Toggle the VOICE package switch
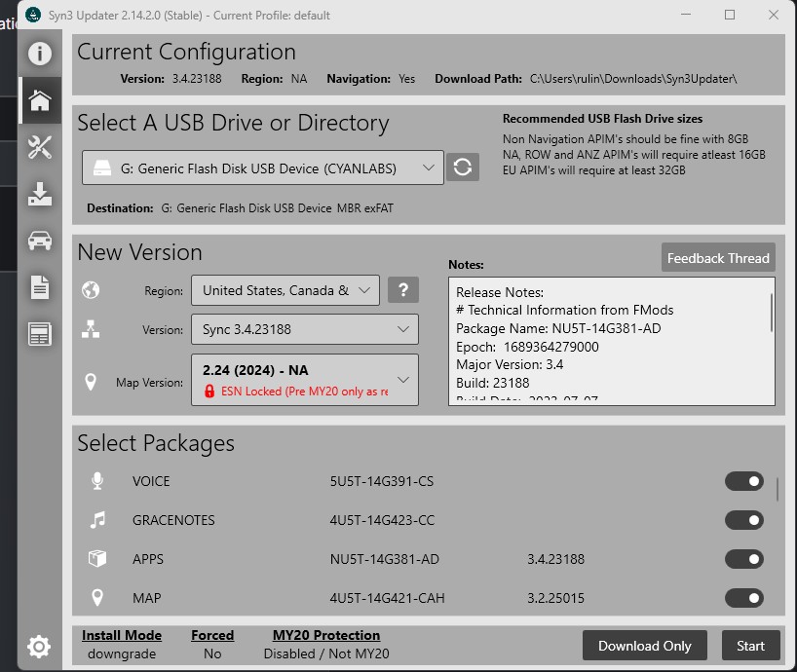 pyautogui.click(x=743, y=481)
